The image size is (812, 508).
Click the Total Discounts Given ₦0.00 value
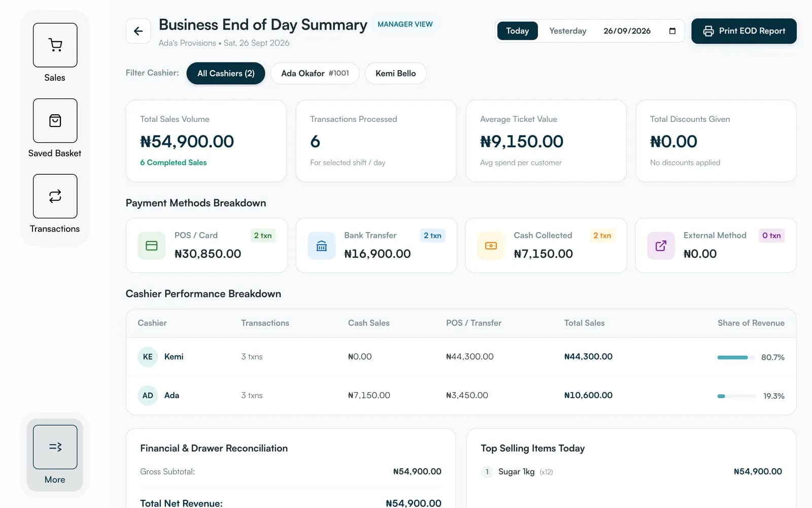[673, 141]
